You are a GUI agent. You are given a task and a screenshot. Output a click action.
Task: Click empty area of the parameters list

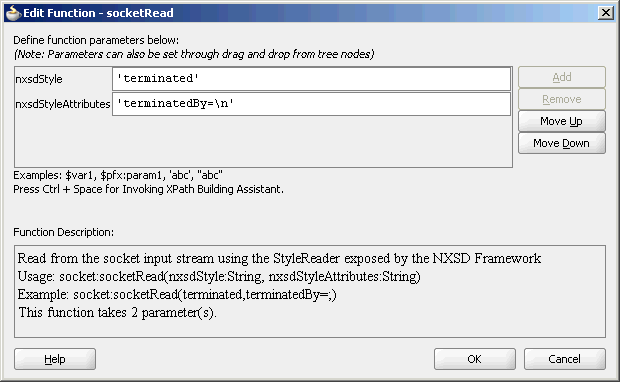(263, 142)
